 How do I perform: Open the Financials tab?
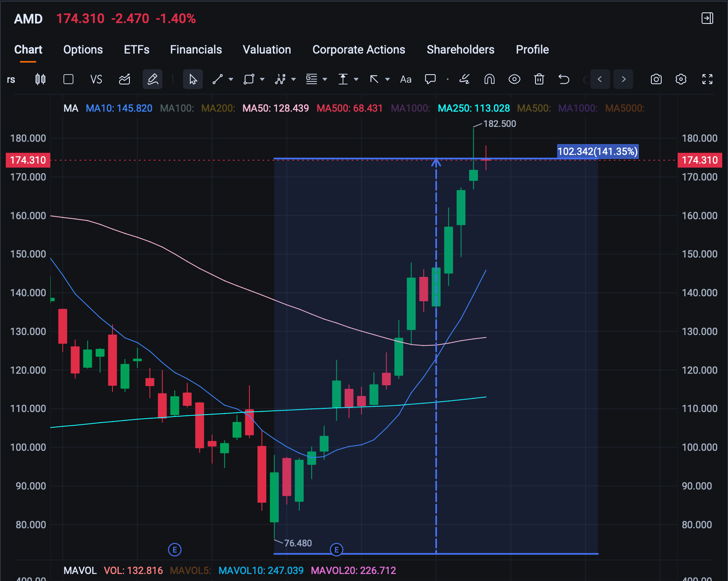(x=196, y=49)
